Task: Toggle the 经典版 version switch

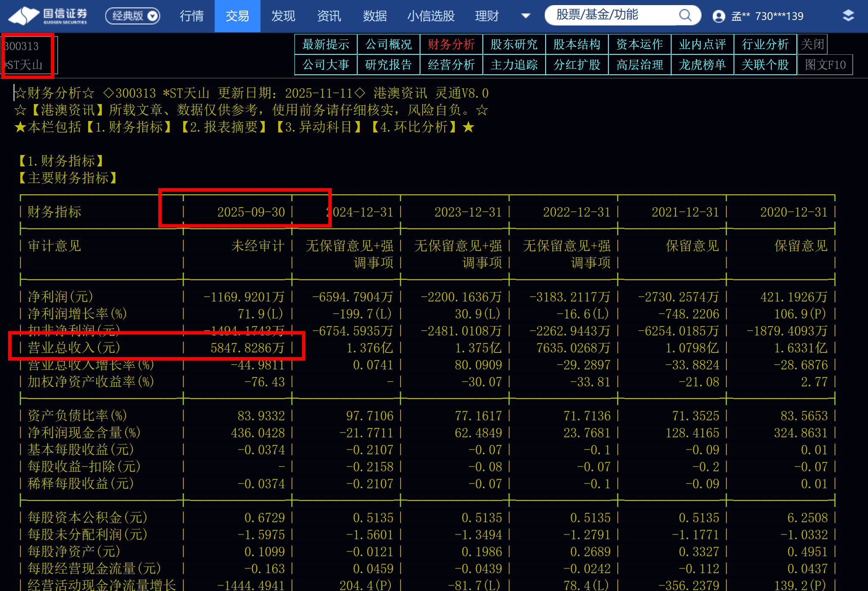Action: point(133,16)
